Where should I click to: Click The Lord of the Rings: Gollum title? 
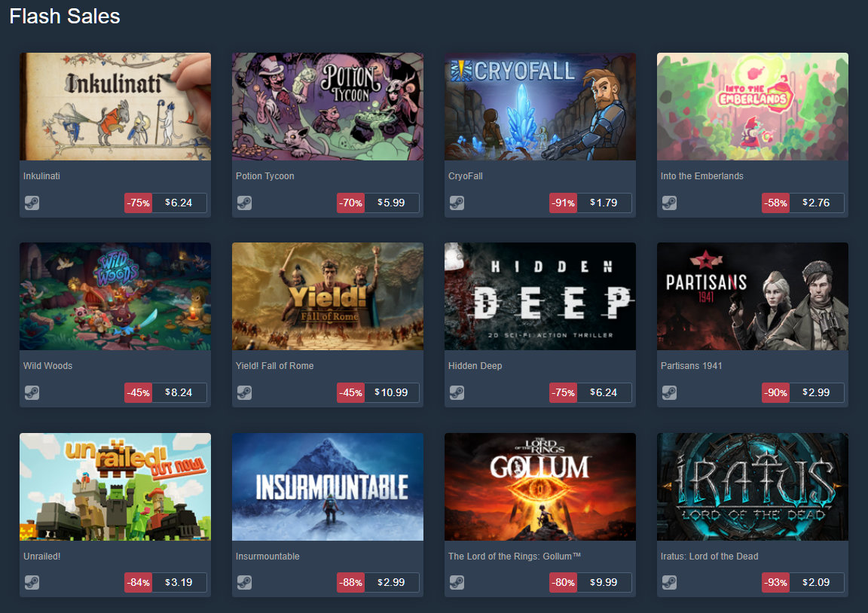tap(515, 556)
